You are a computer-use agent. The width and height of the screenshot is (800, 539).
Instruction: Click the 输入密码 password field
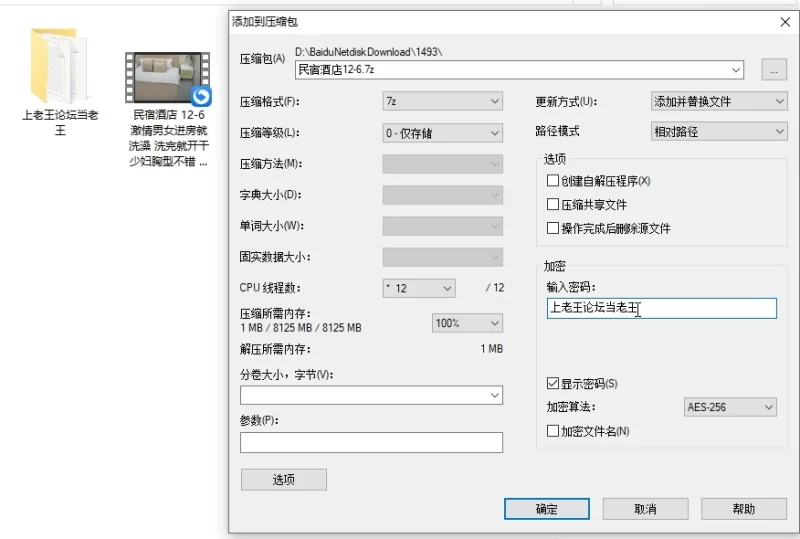click(x=662, y=308)
